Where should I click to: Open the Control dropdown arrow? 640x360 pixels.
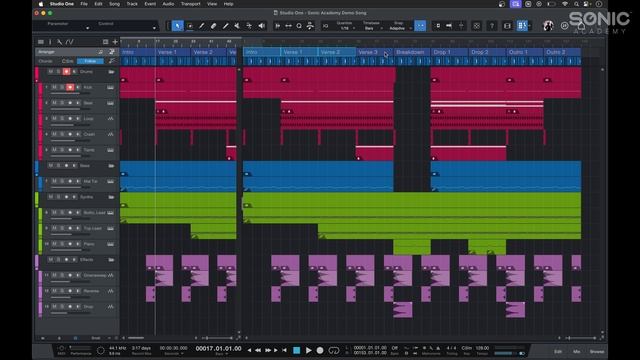click(x=154, y=28)
